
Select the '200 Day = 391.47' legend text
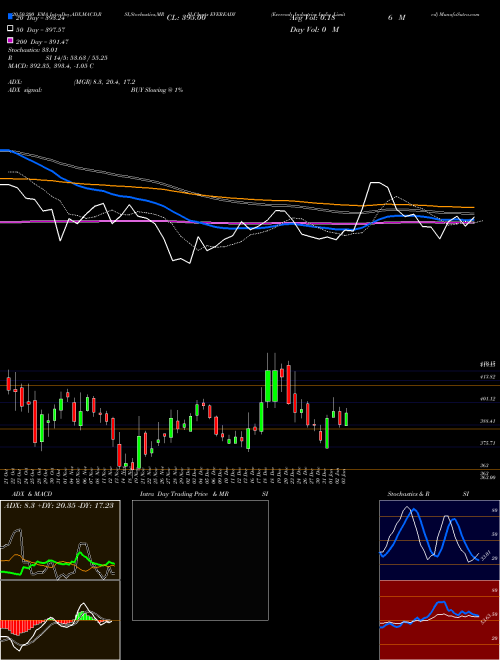click(42, 42)
